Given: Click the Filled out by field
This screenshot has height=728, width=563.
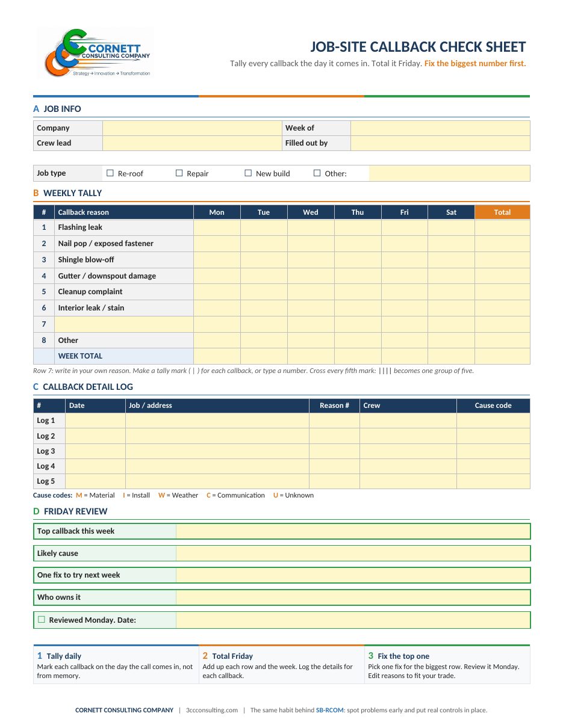Looking at the screenshot, I should (440, 143).
